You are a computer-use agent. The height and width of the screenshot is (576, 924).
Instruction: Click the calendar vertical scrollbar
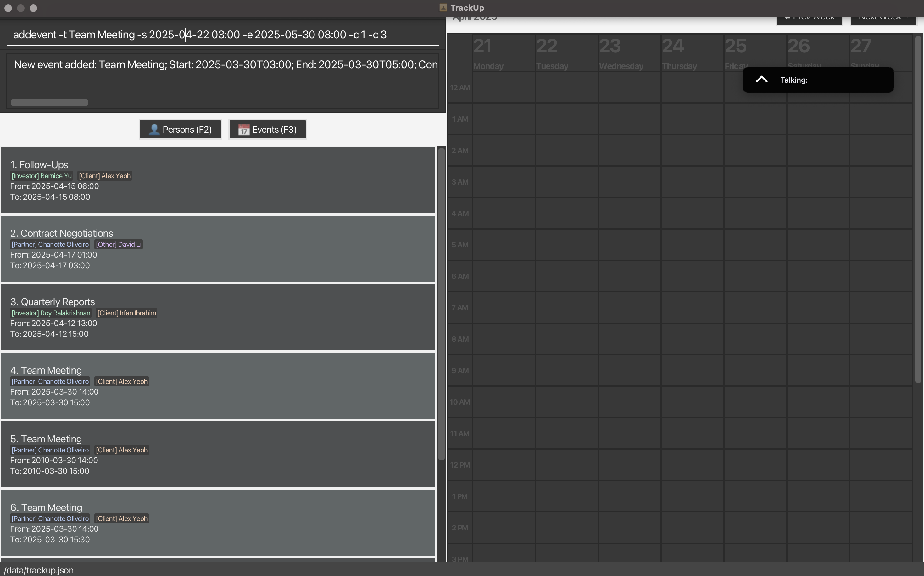[918, 209]
